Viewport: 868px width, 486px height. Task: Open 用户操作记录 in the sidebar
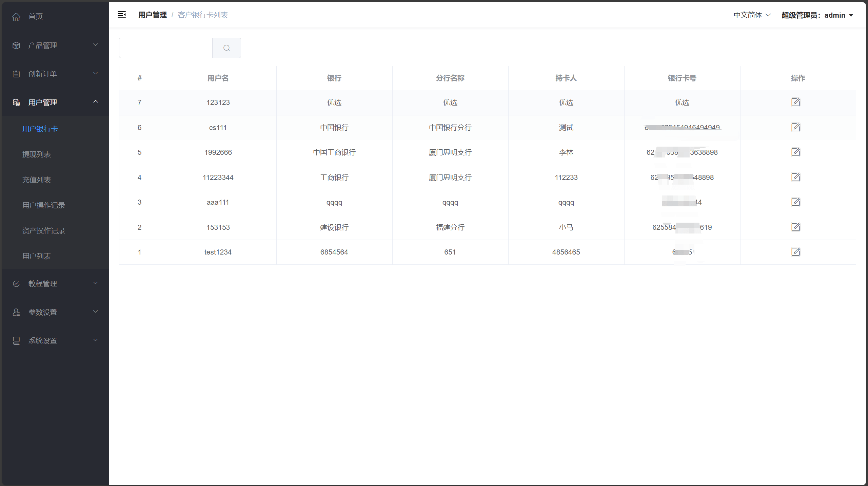pyautogui.click(x=44, y=205)
